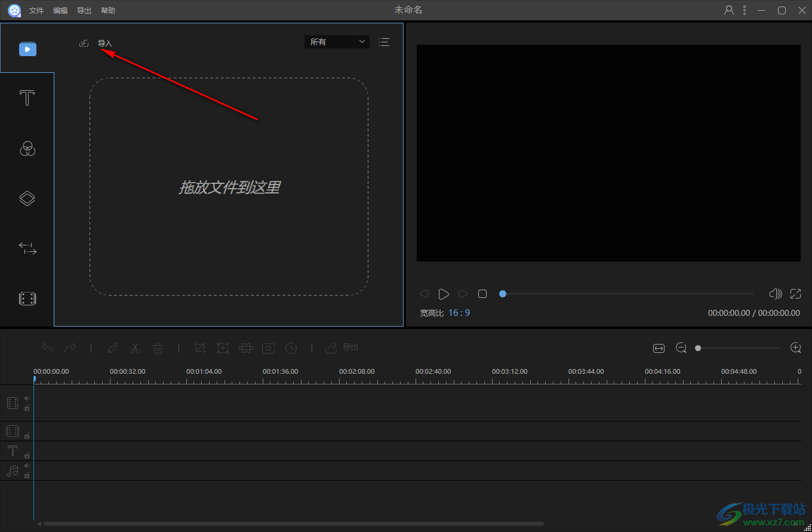Open the 导出 menu in menu bar
This screenshot has height=532, width=812.
coord(84,11)
